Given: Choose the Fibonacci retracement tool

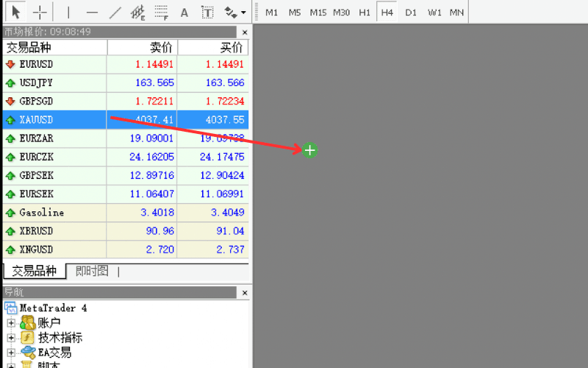Looking at the screenshot, I should [161, 13].
